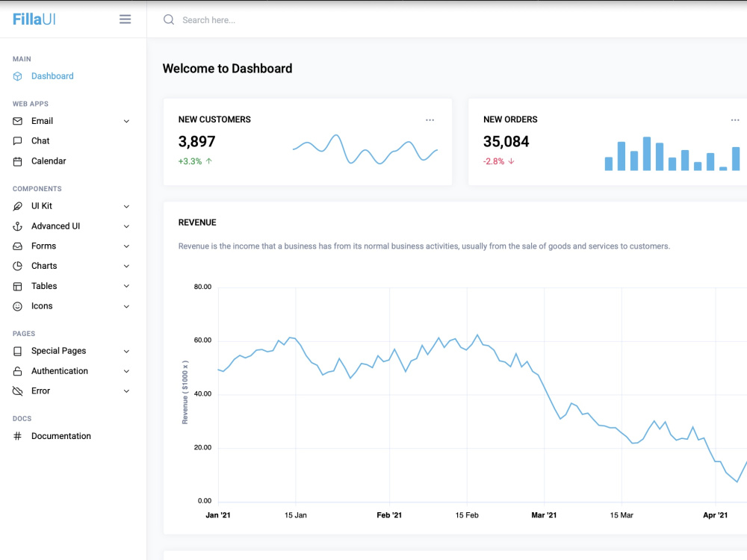The height and width of the screenshot is (560, 747).
Task: Click the REVENUE card heading
Action: (x=197, y=223)
